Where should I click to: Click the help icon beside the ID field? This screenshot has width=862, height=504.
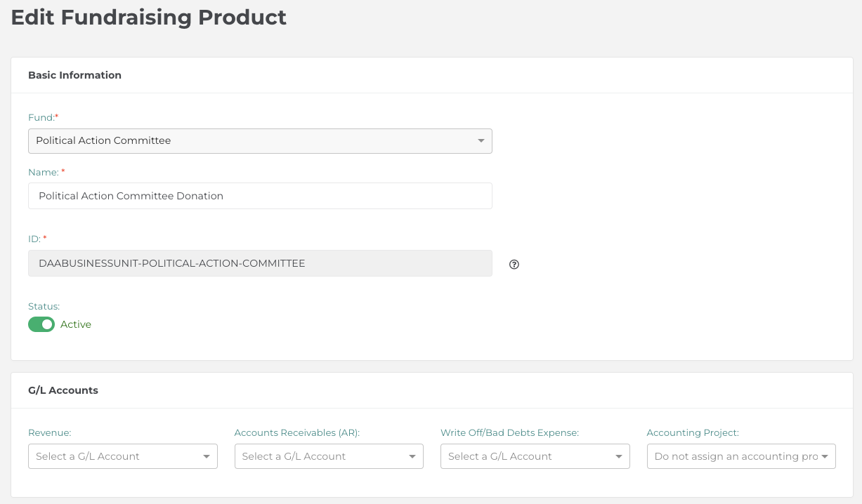(x=514, y=265)
